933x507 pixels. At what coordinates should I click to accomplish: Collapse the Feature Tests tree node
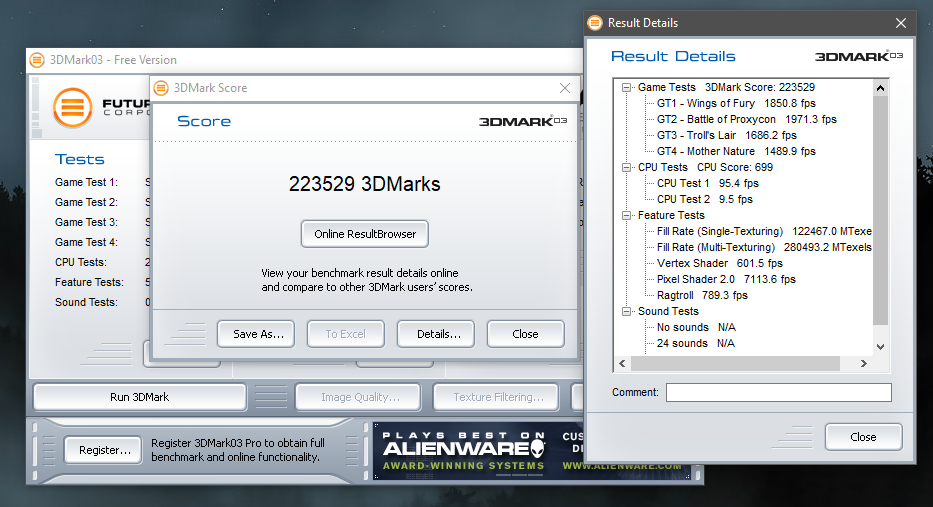click(x=626, y=215)
